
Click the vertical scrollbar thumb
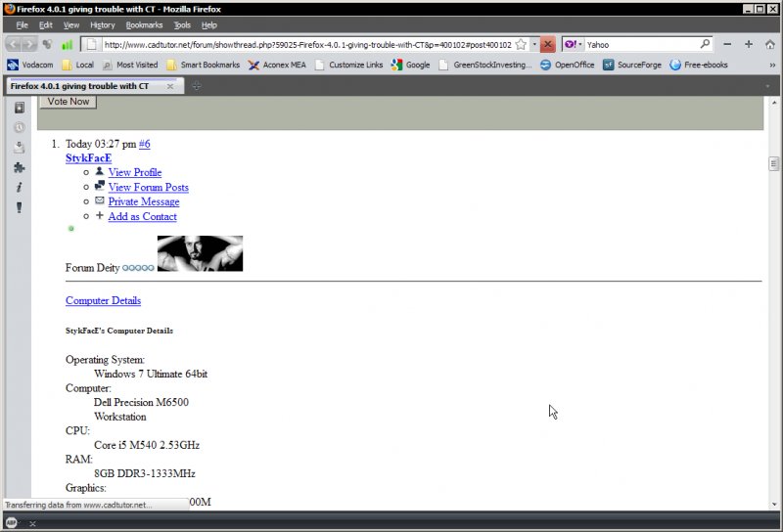774,163
